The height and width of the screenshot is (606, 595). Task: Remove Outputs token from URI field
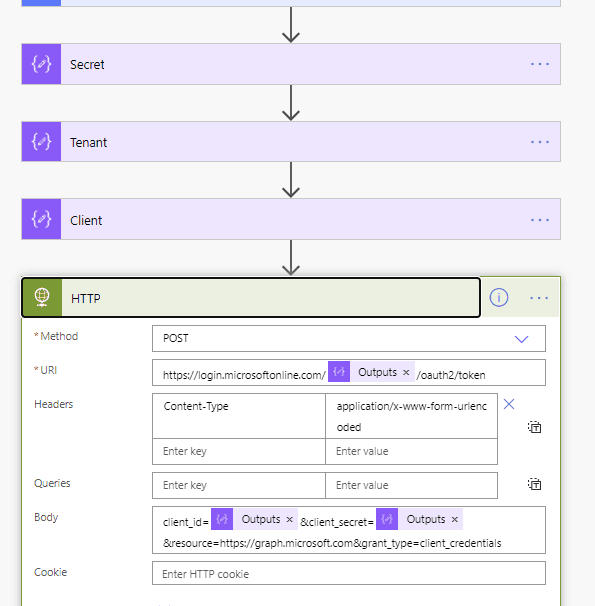point(406,372)
